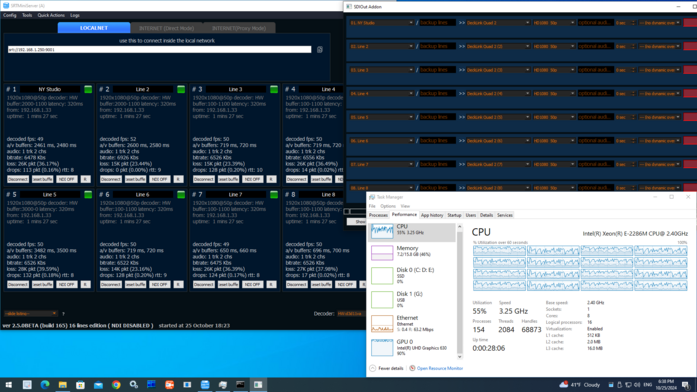The height and width of the screenshot is (392, 697).
Task: Open the Config menu in SRTMiniServer
Action: click(9, 15)
